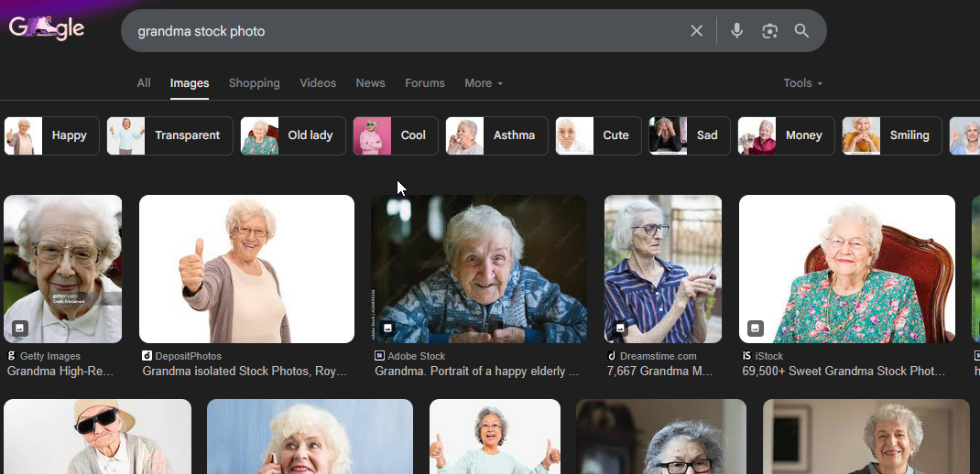Clear the search box text
980x474 pixels.
coord(696,31)
